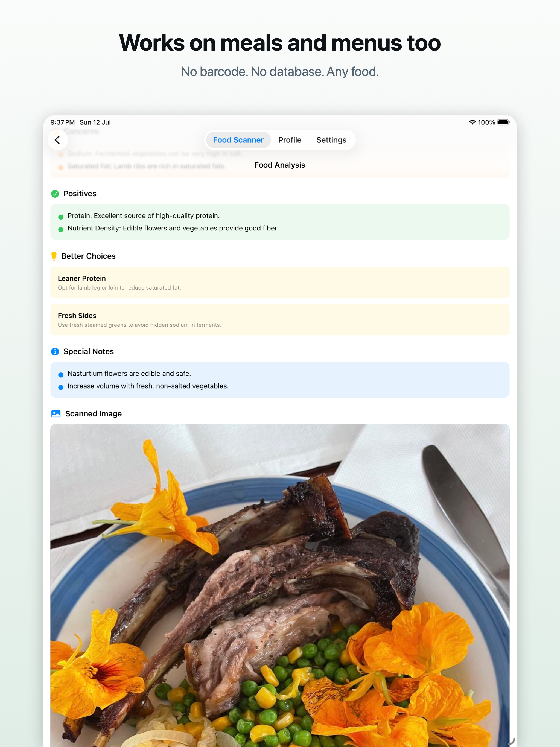The width and height of the screenshot is (560, 747).
Task: Click the Better Choices heading
Action: [89, 256]
